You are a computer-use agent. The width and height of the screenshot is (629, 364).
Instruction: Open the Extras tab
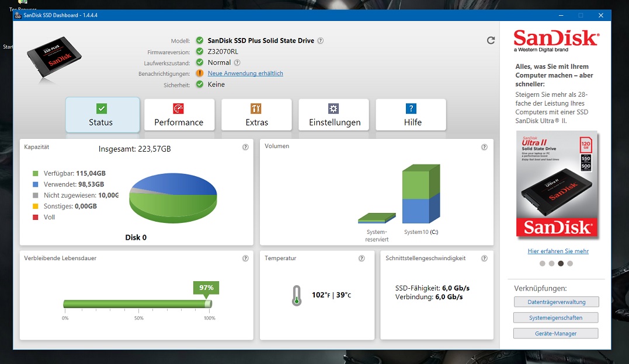(x=256, y=115)
